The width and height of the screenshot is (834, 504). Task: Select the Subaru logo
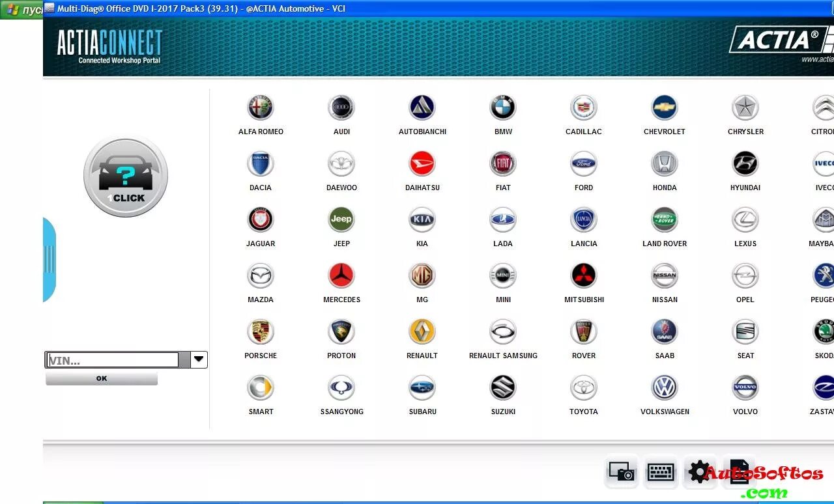click(x=422, y=387)
